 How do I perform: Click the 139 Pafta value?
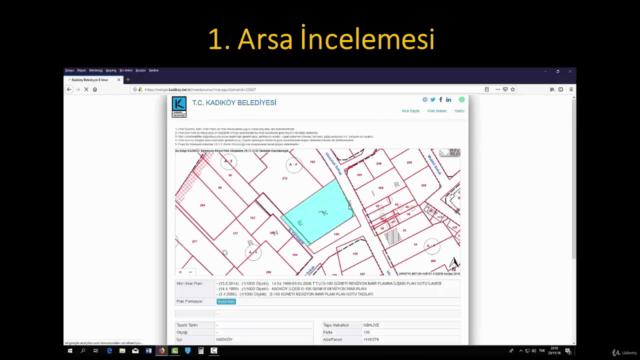tap(367, 333)
